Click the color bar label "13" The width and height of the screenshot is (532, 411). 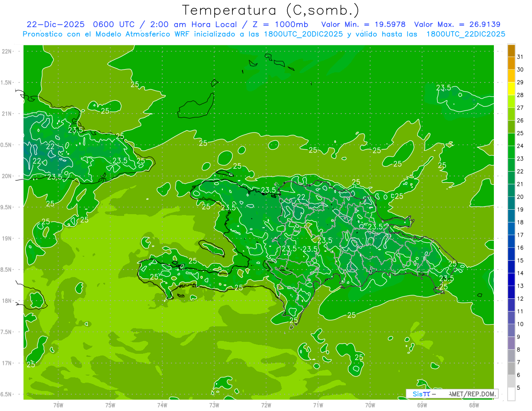[x=521, y=286]
